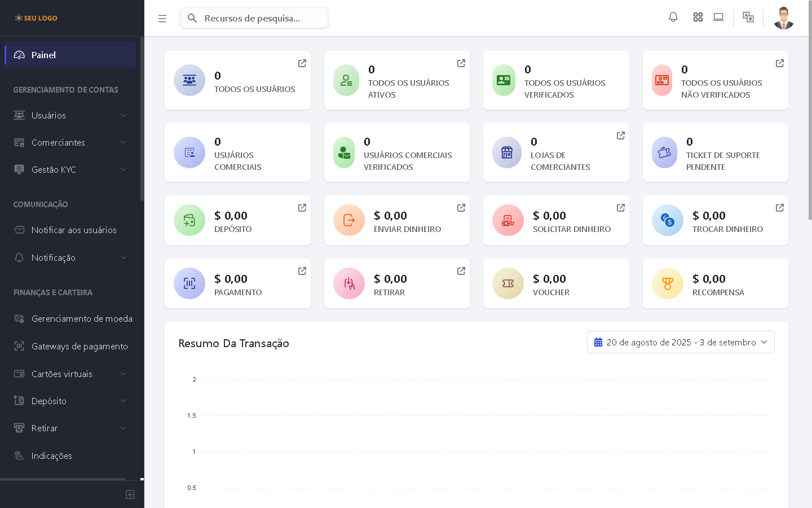Open external link on Depósito card
812x508 pixels.
[302, 208]
